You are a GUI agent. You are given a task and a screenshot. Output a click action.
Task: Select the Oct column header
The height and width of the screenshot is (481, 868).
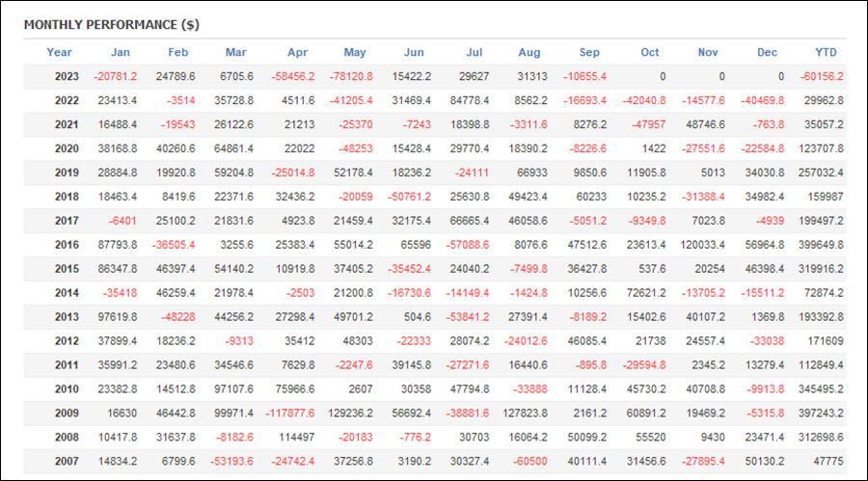click(x=650, y=52)
